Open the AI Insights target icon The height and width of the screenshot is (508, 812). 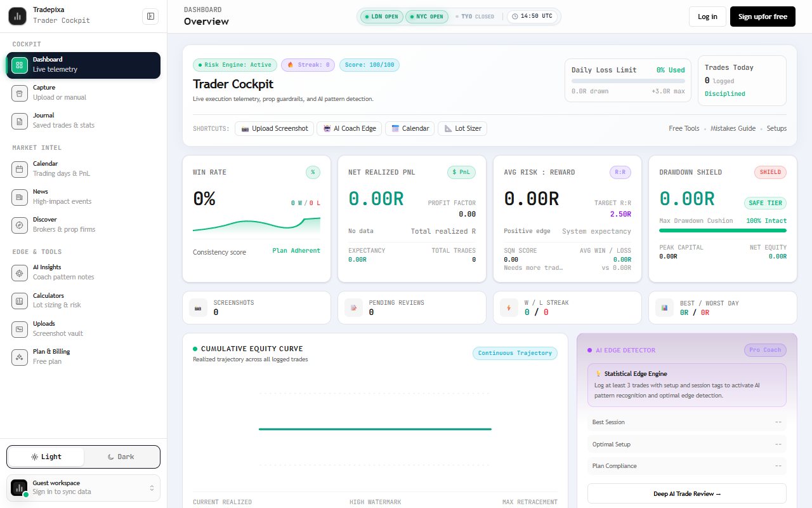click(x=20, y=272)
